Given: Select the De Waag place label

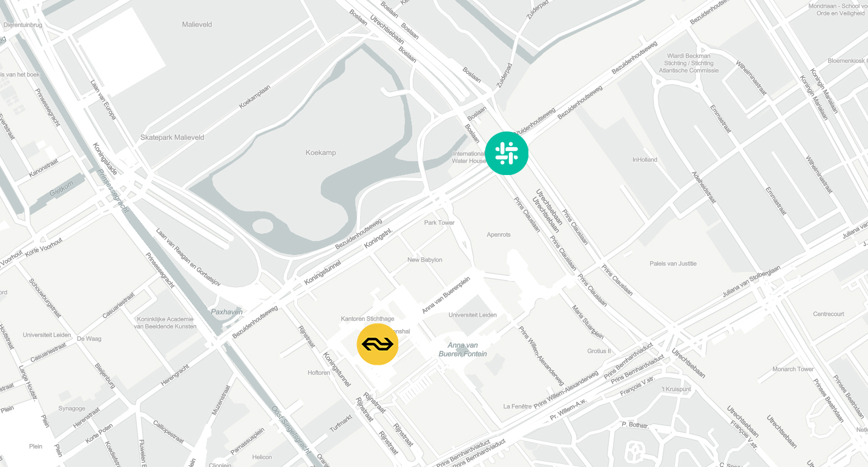Looking at the screenshot, I should point(89,339).
